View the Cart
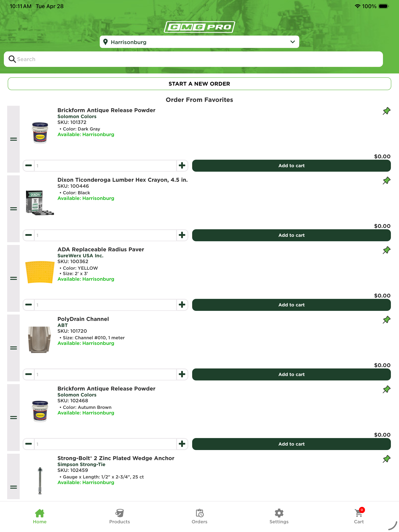This screenshot has width=399, height=532. [359, 516]
